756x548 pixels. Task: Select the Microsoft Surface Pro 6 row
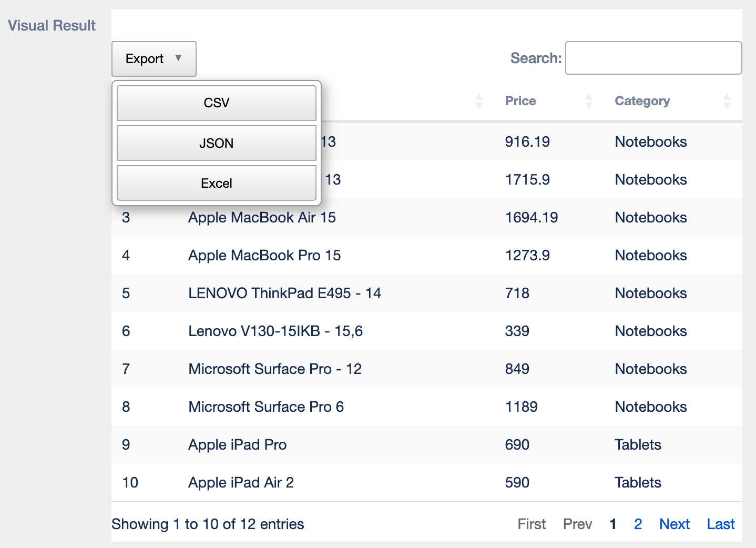pos(368,407)
